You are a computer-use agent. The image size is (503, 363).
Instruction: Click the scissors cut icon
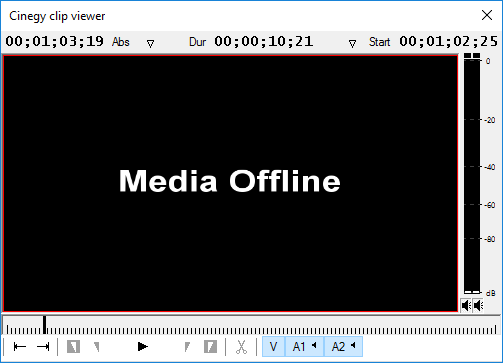(241, 347)
